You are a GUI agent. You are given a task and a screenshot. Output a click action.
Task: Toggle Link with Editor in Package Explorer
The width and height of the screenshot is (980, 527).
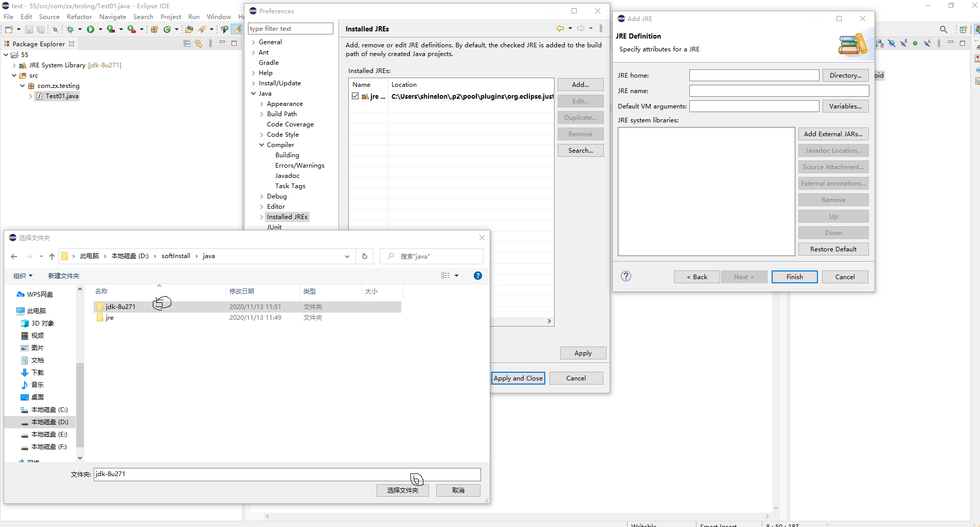(x=199, y=44)
